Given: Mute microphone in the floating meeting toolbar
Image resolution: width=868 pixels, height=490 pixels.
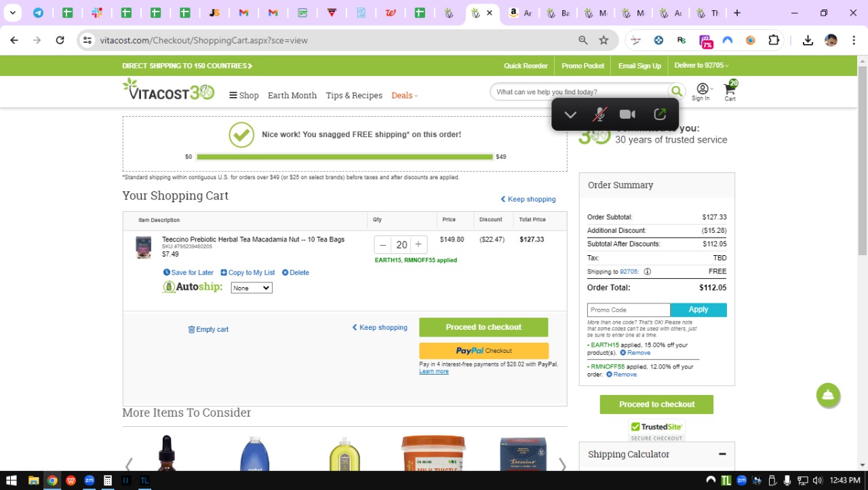Looking at the screenshot, I should tap(599, 115).
